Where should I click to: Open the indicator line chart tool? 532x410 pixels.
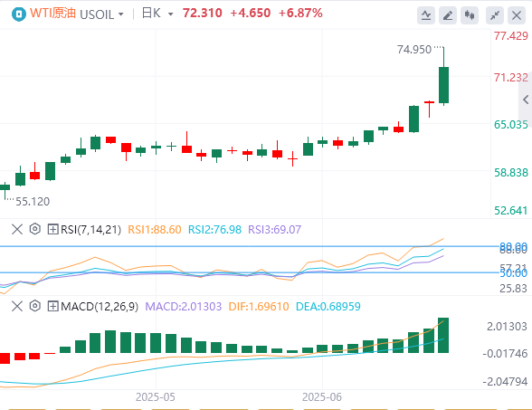point(426,15)
